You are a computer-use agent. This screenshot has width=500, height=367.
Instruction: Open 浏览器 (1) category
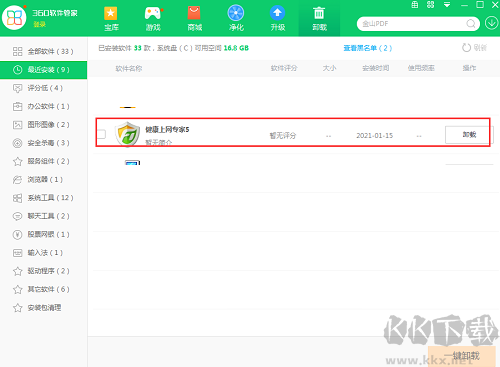(x=43, y=180)
